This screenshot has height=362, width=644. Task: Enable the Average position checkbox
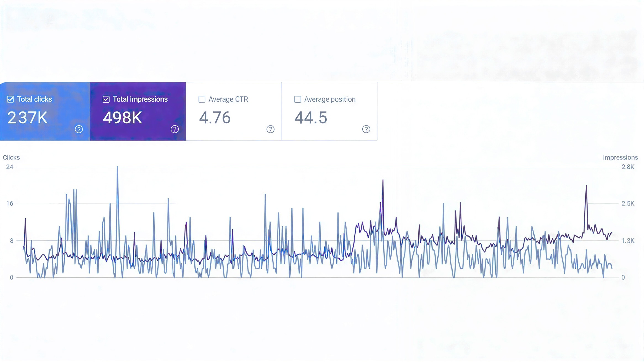(297, 99)
